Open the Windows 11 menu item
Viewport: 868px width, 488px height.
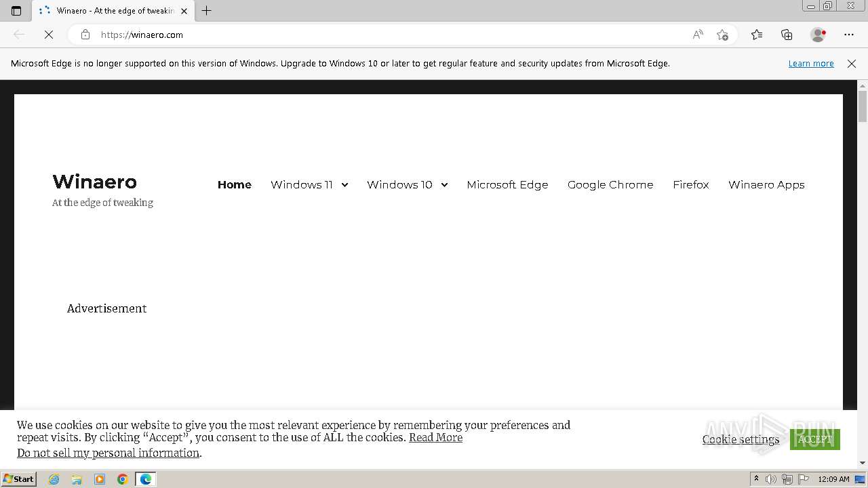tap(302, 184)
